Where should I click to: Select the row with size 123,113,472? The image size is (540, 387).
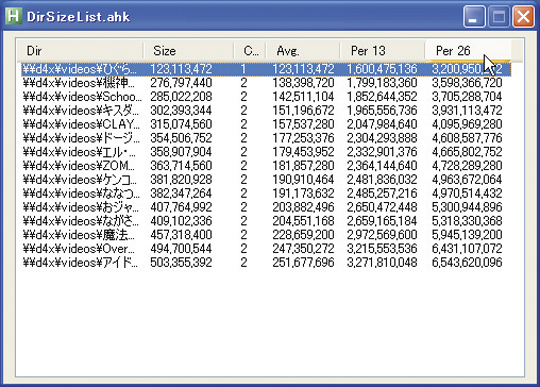coord(266,69)
